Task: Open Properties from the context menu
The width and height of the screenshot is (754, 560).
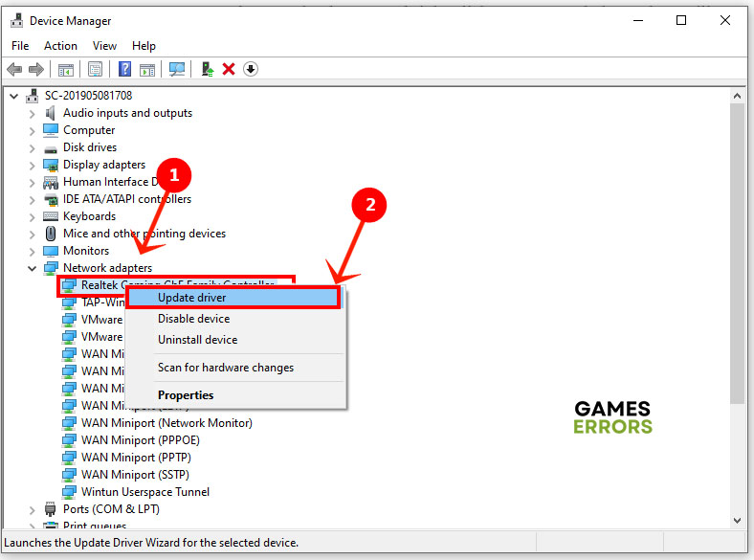Action: coord(235,395)
